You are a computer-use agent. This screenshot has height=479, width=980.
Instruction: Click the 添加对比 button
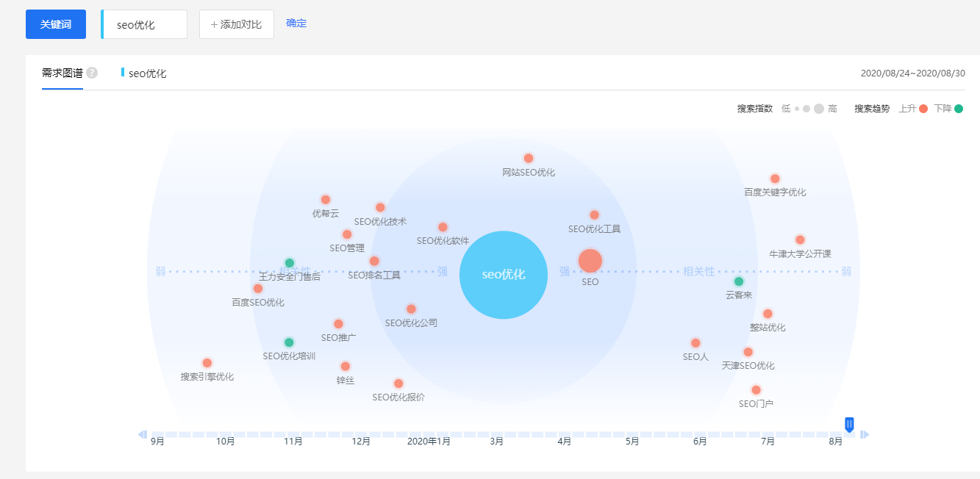pos(236,24)
